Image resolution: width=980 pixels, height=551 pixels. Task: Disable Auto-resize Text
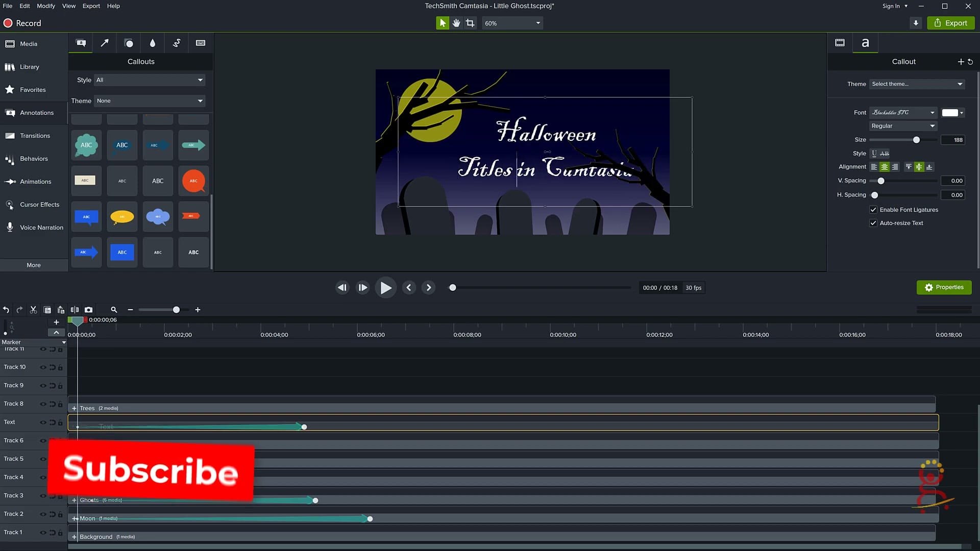click(x=873, y=223)
